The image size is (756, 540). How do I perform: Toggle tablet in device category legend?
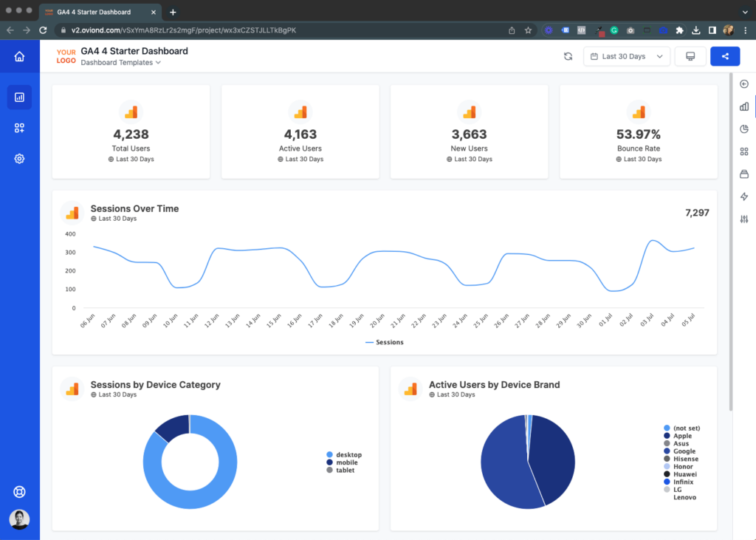coord(340,470)
